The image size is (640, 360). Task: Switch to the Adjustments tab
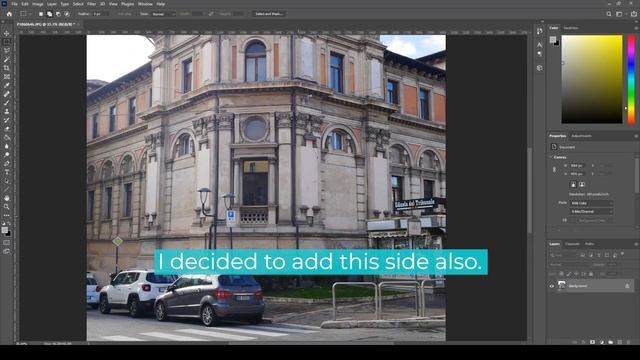pos(581,136)
